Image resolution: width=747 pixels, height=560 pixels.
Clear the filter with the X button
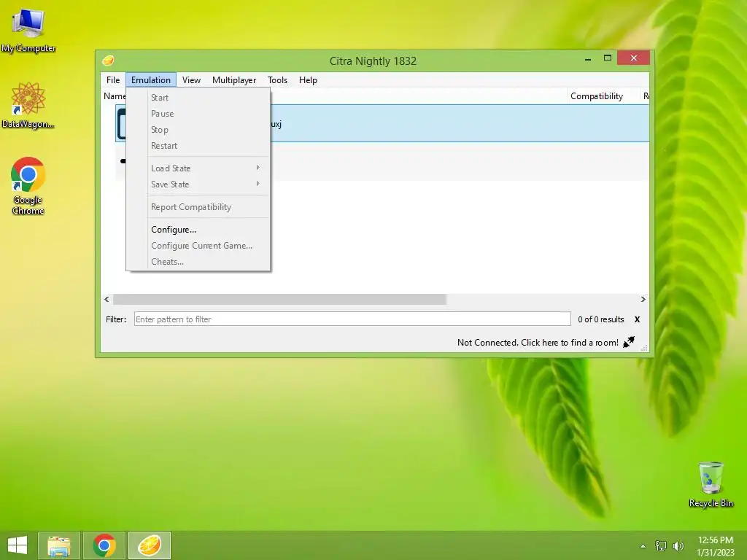(x=637, y=319)
